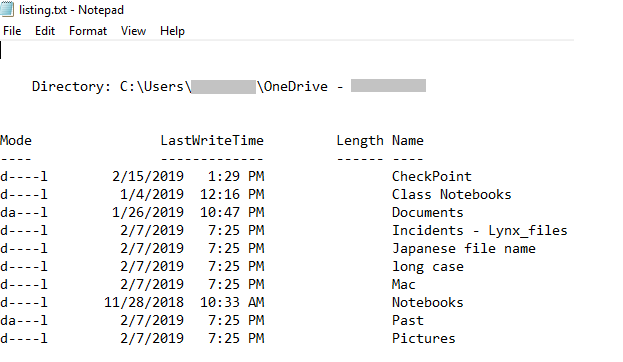Click the Incidents - Lynx_files entry
Screen dimensions: 623x362
(480, 230)
